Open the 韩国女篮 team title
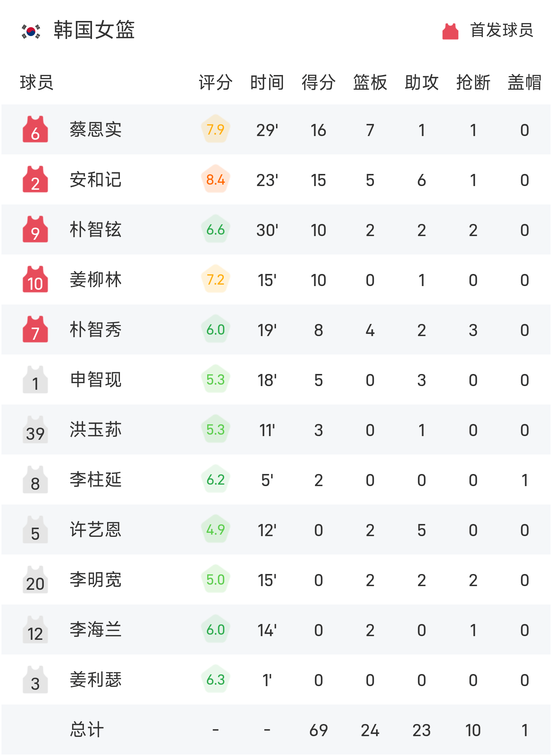The width and height of the screenshot is (552, 756). pyautogui.click(x=94, y=30)
